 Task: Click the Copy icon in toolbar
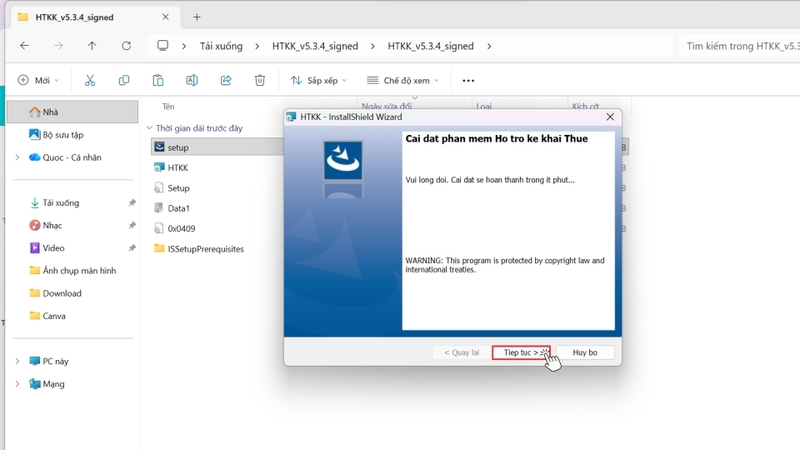tap(124, 80)
